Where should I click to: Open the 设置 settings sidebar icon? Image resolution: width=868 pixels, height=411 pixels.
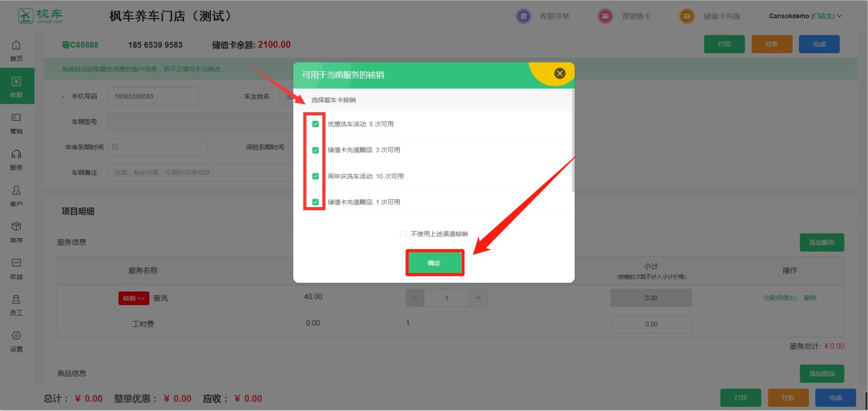pyautogui.click(x=16, y=341)
